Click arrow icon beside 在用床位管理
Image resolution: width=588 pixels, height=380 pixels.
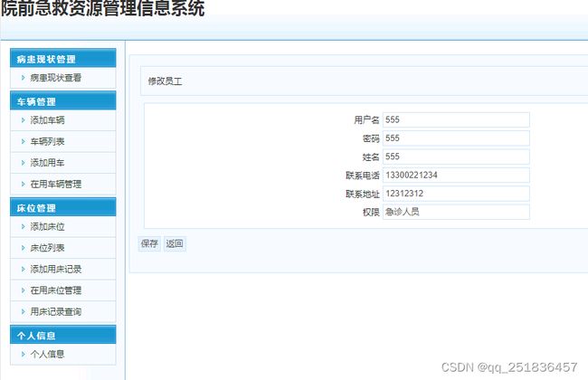pyautogui.click(x=23, y=290)
